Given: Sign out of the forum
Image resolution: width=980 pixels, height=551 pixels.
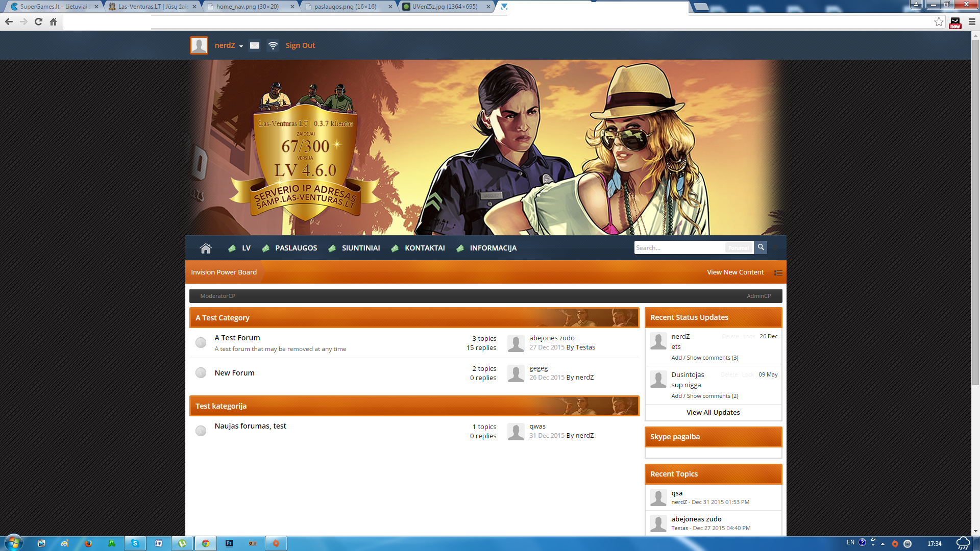Looking at the screenshot, I should (x=300, y=45).
